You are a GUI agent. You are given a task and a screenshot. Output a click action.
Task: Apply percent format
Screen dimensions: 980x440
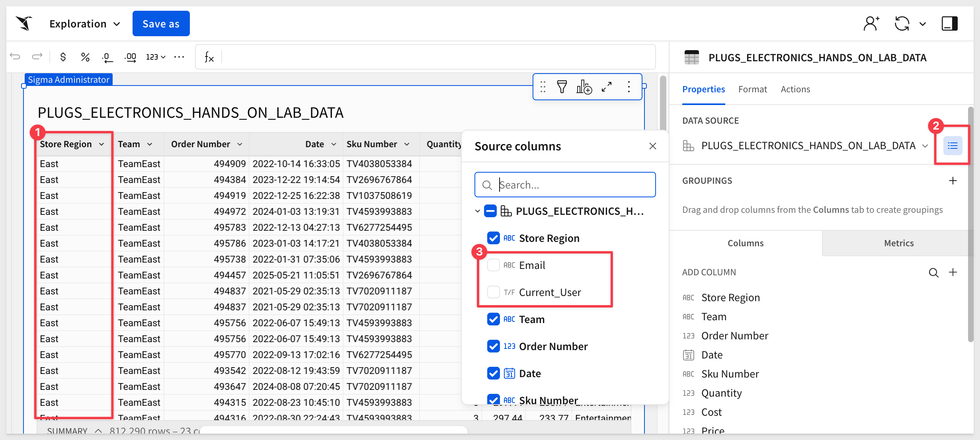coord(85,57)
